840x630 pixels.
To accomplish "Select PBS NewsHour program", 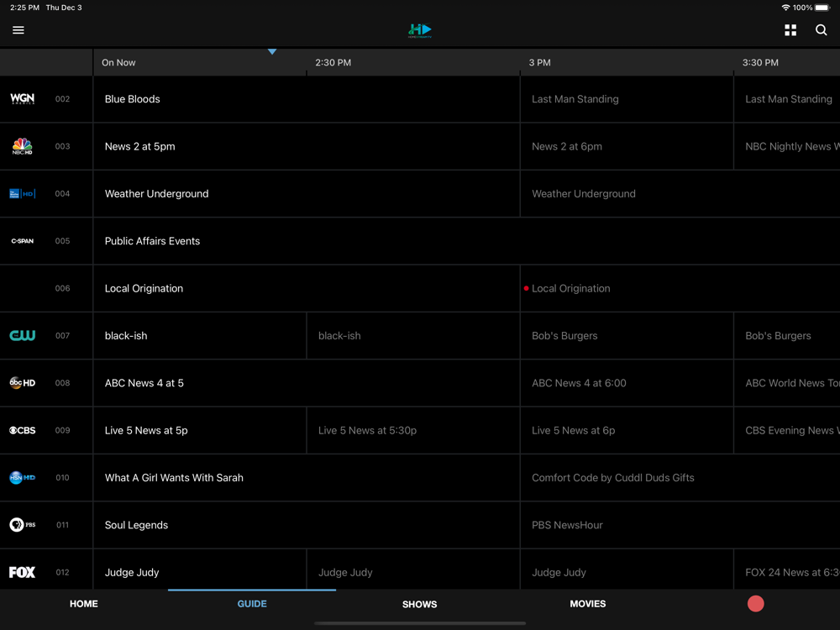I will (x=680, y=525).
